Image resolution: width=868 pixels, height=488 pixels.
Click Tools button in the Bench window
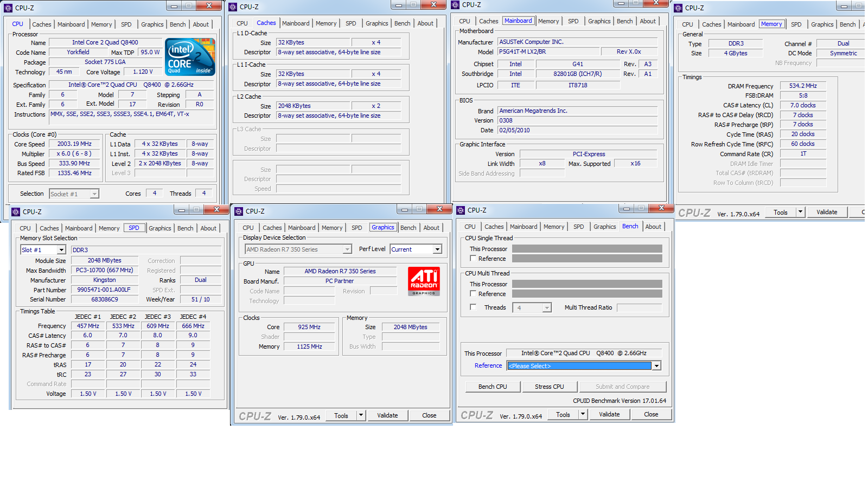563,415
